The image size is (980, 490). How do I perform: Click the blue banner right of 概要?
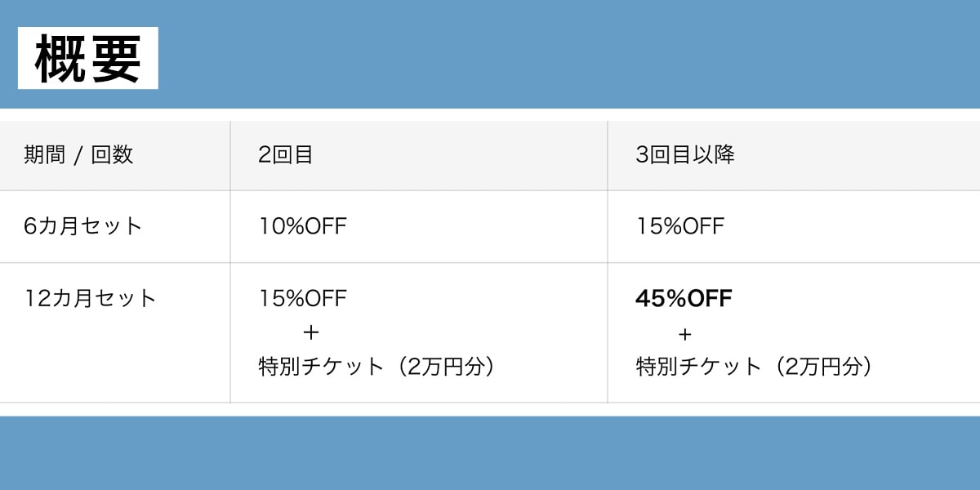click(x=572, y=54)
